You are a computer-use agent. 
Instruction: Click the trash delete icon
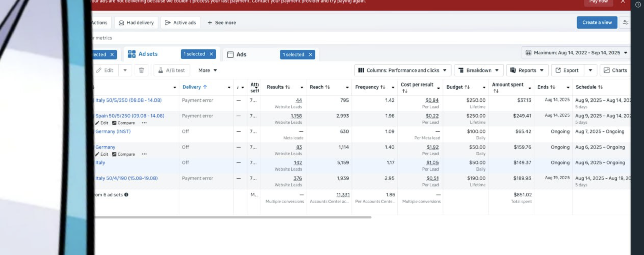click(141, 70)
